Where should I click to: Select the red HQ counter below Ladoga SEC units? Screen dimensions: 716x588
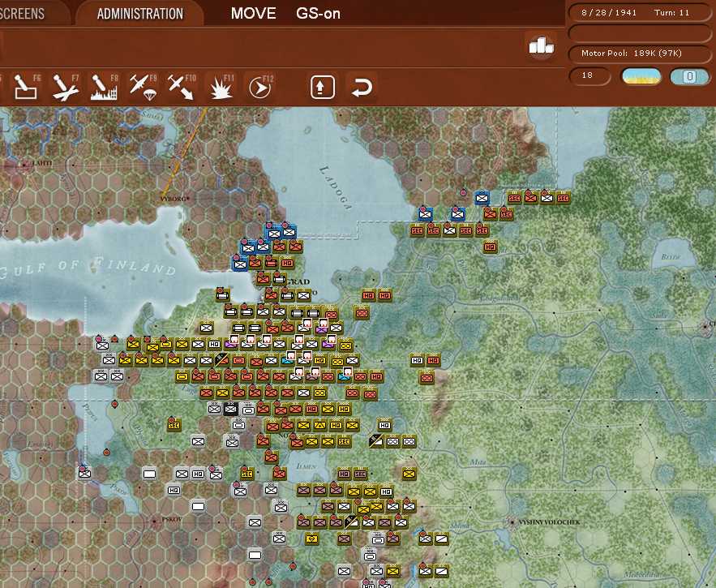coord(490,247)
